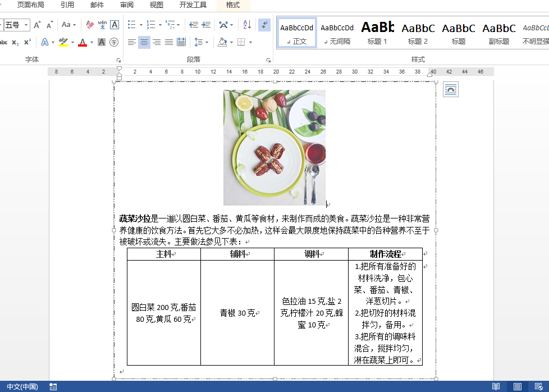Open the 邮件 tab
Screen dimensions: 549x392
97,5
